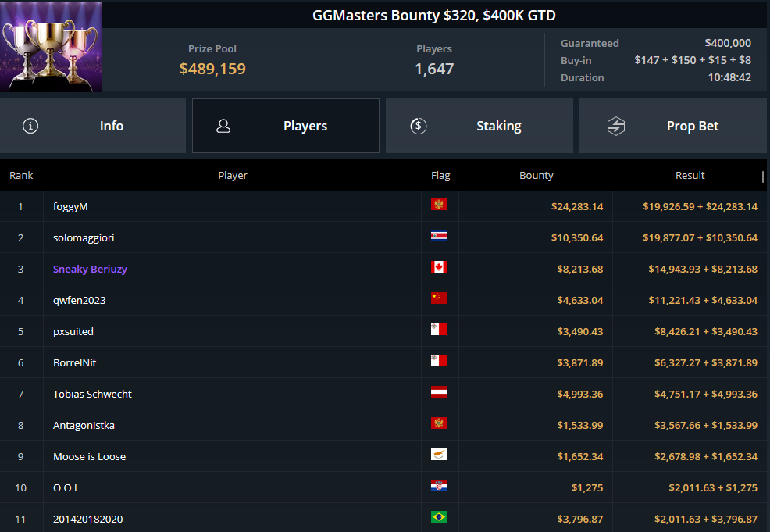Click the person icon on Players tab
This screenshot has width=770, height=532.
click(223, 126)
